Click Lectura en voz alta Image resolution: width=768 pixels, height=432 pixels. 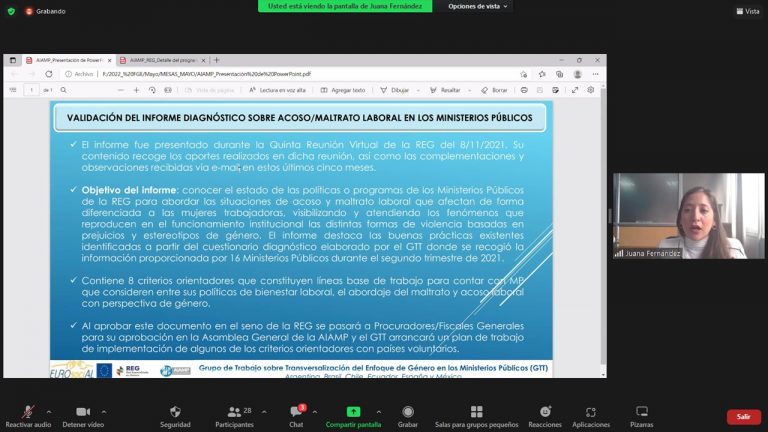point(277,90)
